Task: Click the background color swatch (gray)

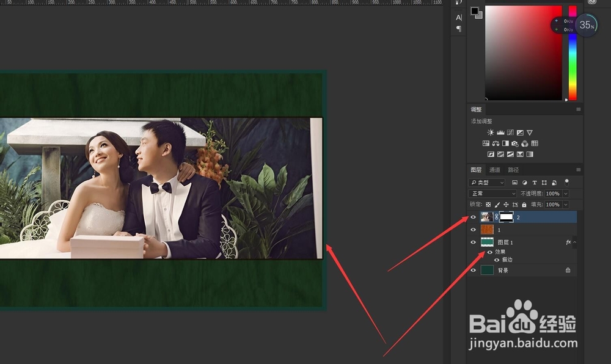Action: click(x=480, y=16)
